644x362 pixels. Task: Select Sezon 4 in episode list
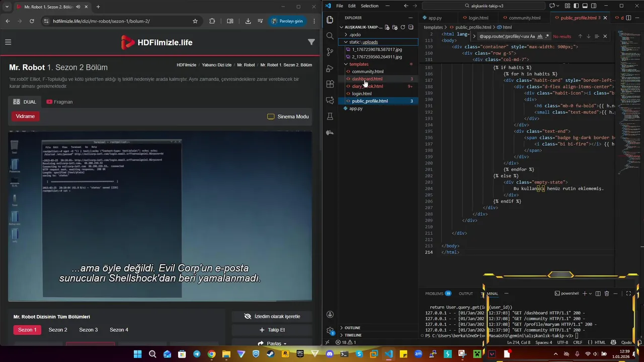coord(119,330)
